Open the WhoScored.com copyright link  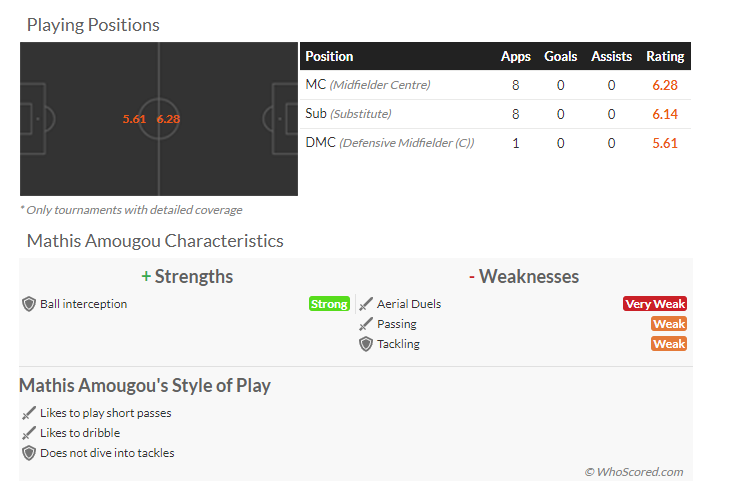634,472
